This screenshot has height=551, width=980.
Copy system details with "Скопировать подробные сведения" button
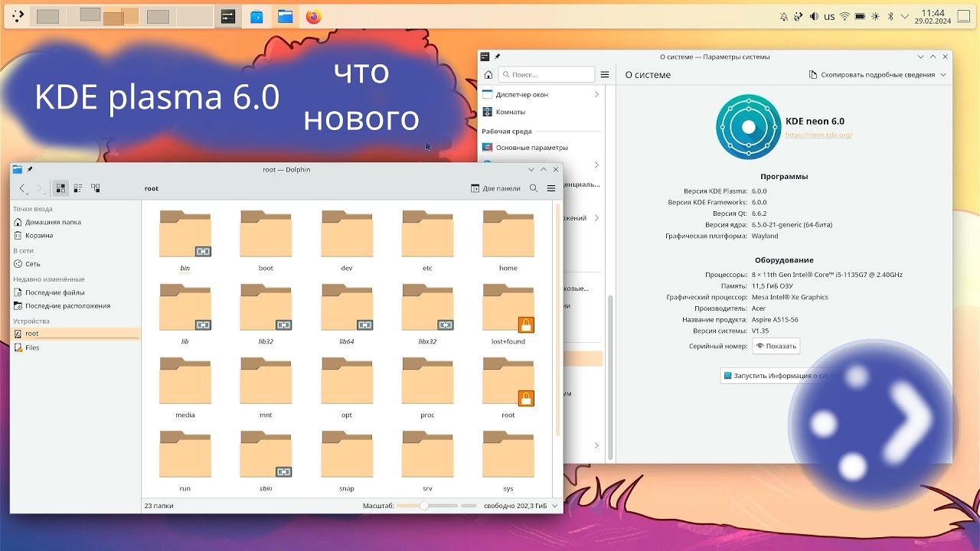point(872,75)
